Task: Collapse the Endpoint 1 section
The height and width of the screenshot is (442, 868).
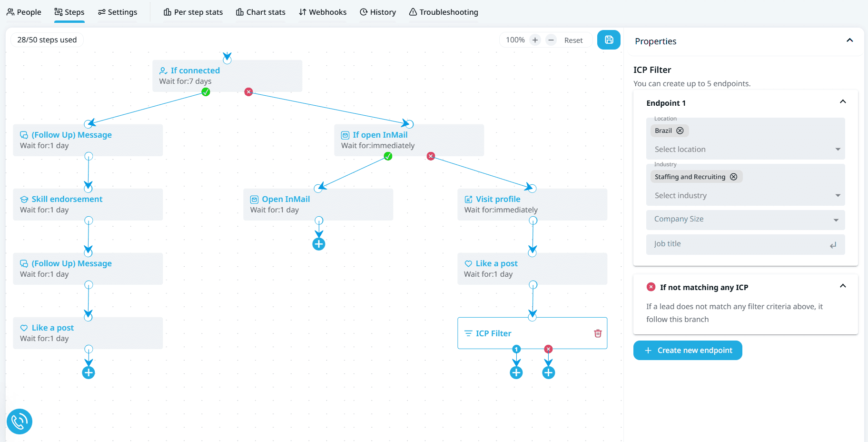Action: click(x=842, y=102)
